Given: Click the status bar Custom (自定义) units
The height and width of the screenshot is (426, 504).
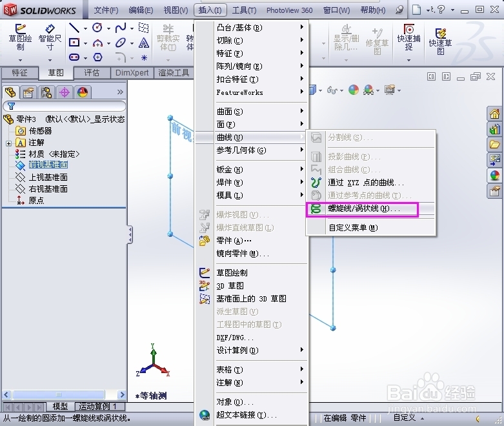Looking at the screenshot, I should 405,418.
